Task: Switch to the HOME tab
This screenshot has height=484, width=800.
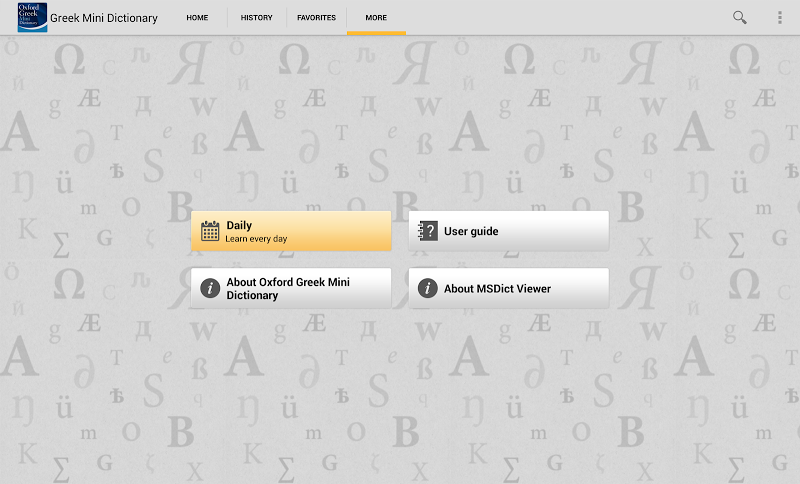Action: (197, 18)
